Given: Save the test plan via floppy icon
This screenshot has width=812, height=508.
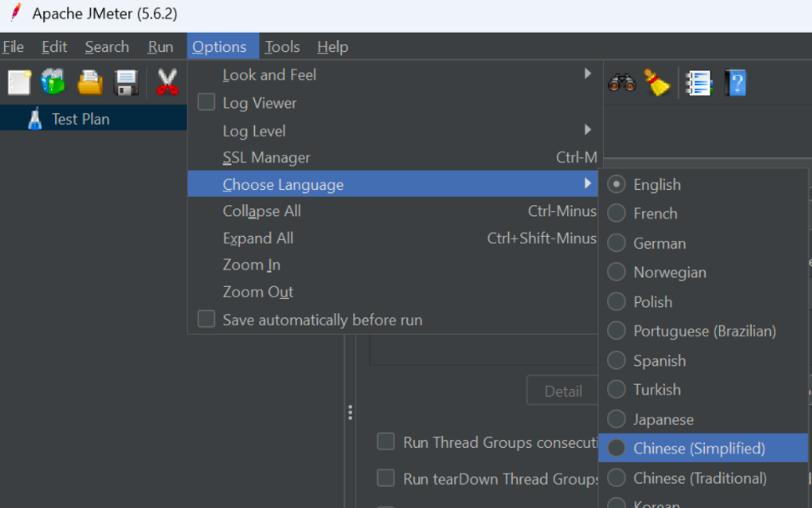Looking at the screenshot, I should coord(126,82).
